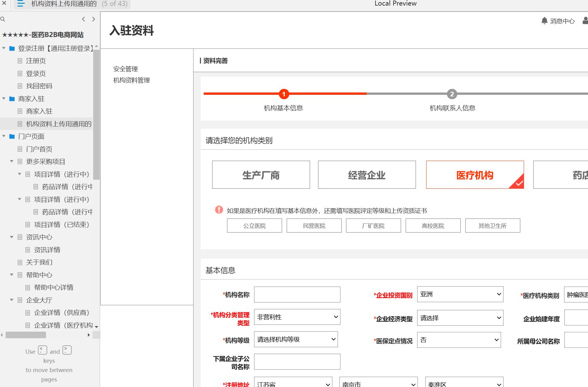Click the 机构名称 text field
The height and width of the screenshot is (387, 588).
(297, 294)
